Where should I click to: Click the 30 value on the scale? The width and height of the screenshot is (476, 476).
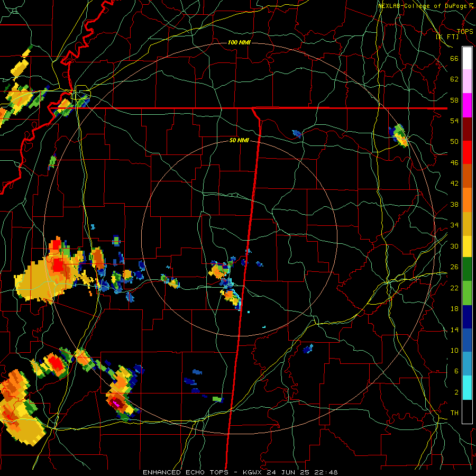pyautogui.click(x=454, y=246)
